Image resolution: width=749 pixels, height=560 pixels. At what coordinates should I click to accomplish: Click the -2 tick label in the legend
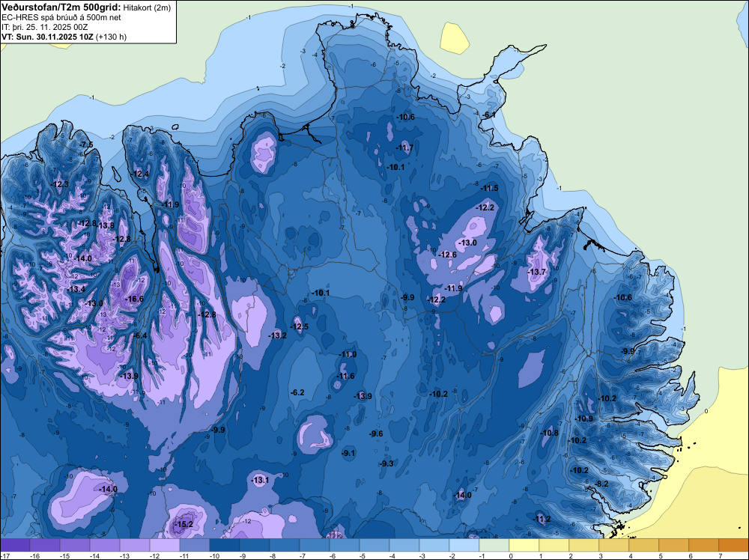[x=452, y=556]
